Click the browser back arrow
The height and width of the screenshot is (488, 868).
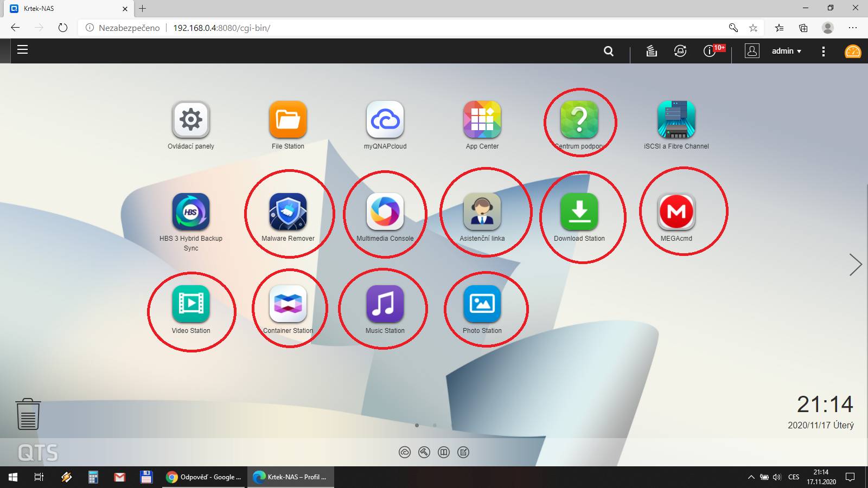(x=15, y=28)
